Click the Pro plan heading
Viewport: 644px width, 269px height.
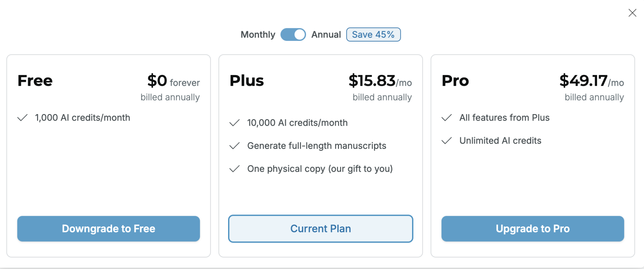pyautogui.click(x=455, y=81)
